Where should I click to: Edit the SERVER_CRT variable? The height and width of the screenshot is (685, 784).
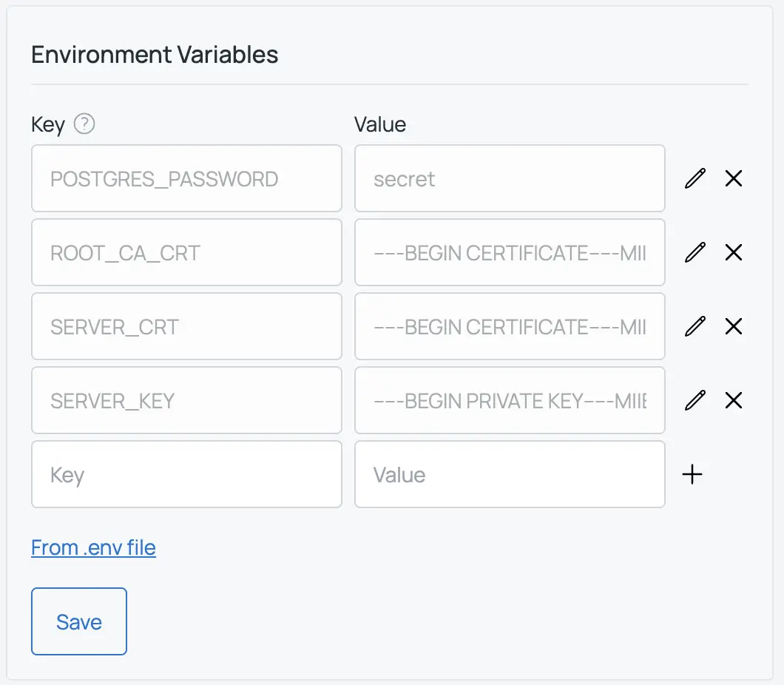click(695, 326)
